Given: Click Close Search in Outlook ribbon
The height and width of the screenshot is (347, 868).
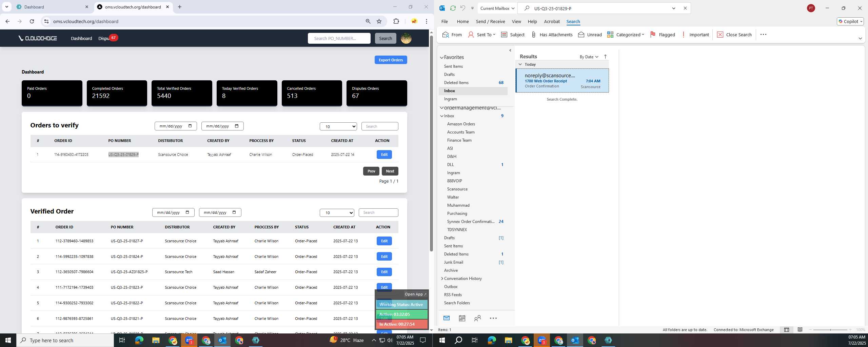Looking at the screenshot, I should [x=734, y=35].
